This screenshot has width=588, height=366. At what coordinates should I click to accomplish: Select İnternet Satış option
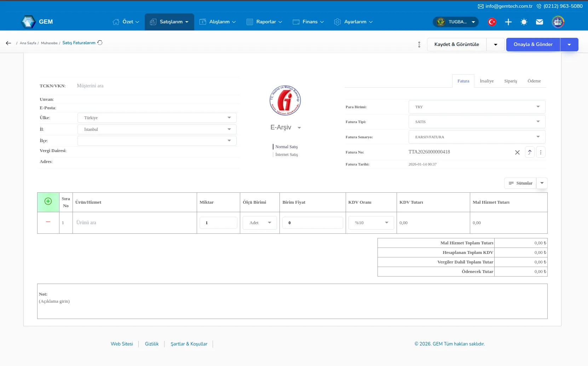287,155
